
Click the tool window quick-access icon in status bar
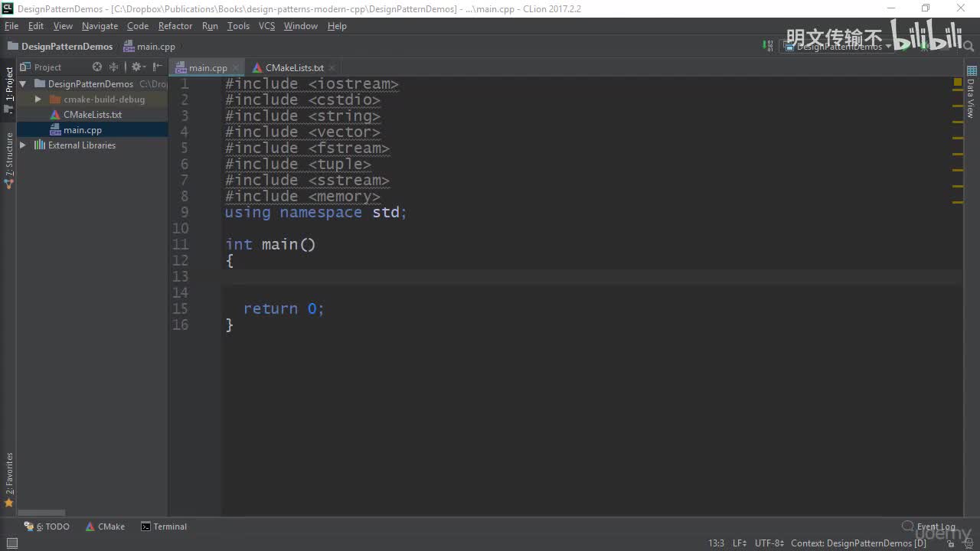click(11, 543)
